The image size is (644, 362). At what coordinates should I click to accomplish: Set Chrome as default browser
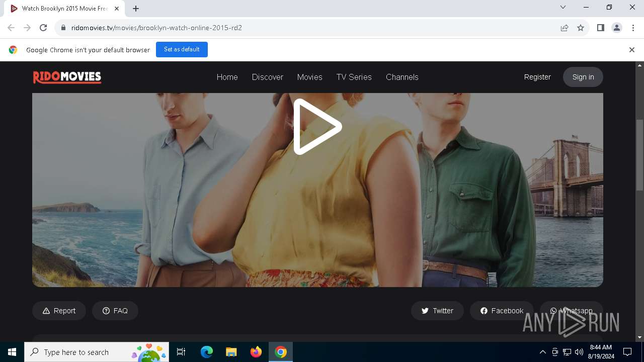182,49
